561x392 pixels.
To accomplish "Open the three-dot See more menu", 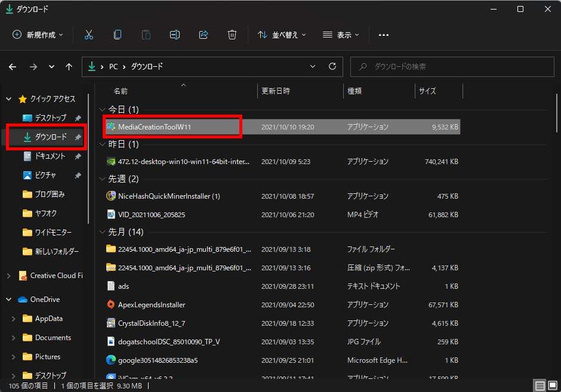I will (384, 35).
